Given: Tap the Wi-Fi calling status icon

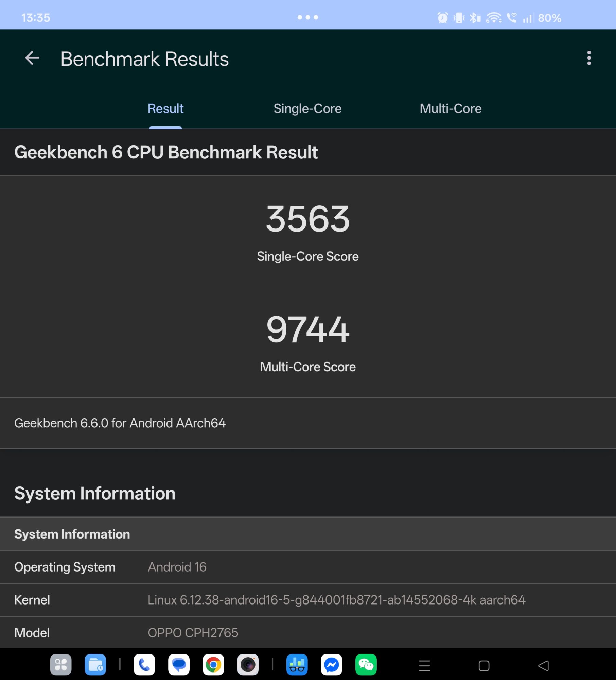Looking at the screenshot, I should [x=512, y=18].
